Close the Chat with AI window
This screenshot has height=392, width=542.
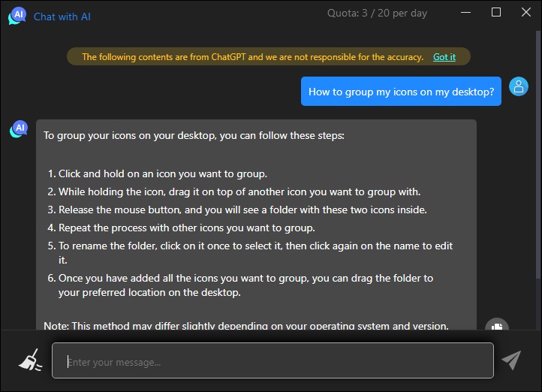click(x=526, y=13)
